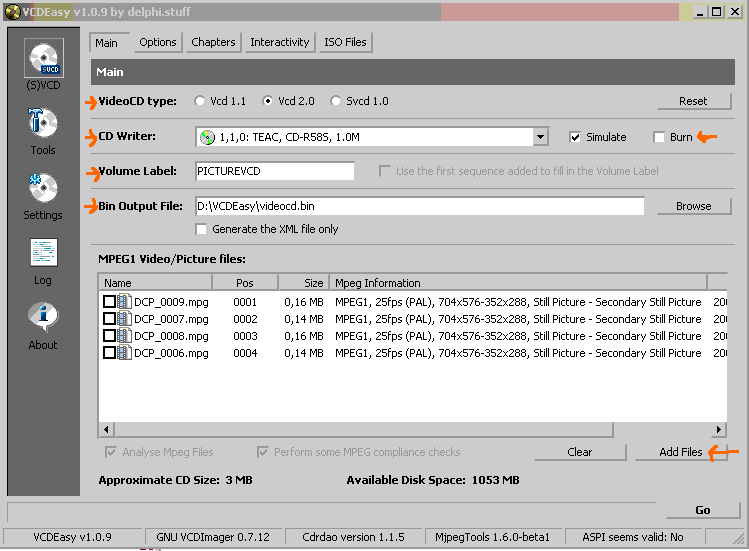Click the Mpeg Information column header
The image size is (749, 551).
click(518, 283)
